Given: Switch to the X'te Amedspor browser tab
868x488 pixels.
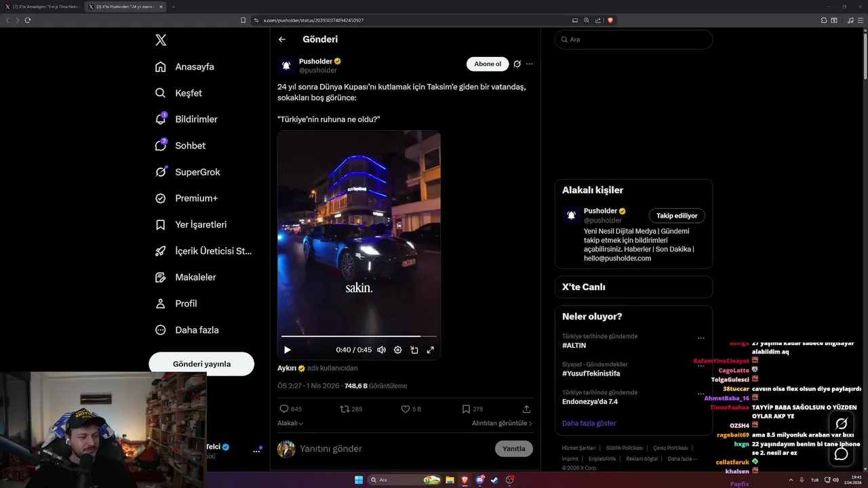Looking at the screenshot, I should 42,6.
